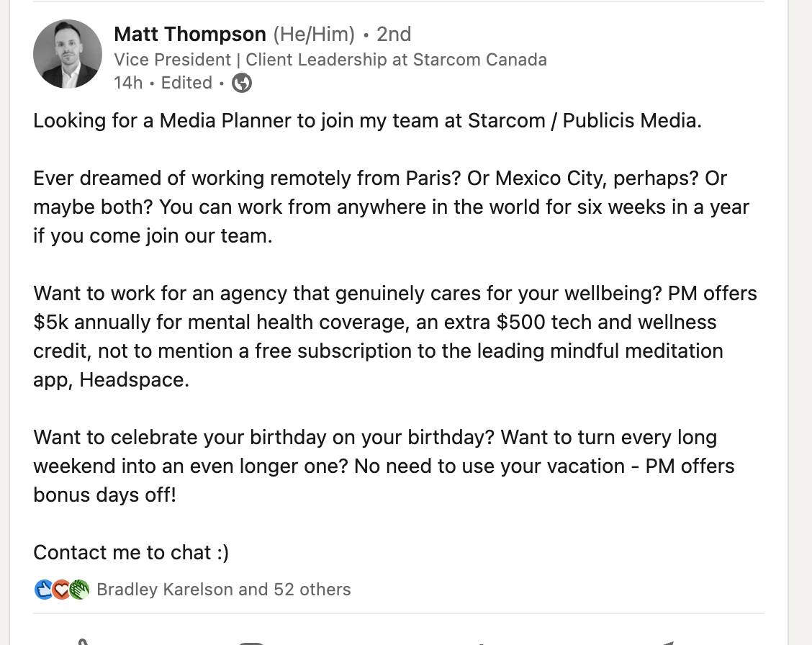Click the green clapping hands reaction icon
The height and width of the screenshot is (645, 812).
click(x=79, y=590)
